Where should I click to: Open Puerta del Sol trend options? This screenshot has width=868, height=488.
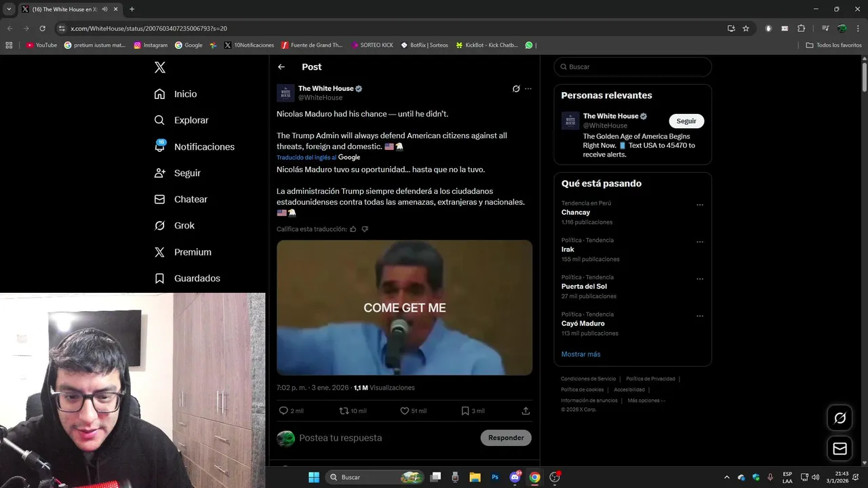[x=700, y=279]
